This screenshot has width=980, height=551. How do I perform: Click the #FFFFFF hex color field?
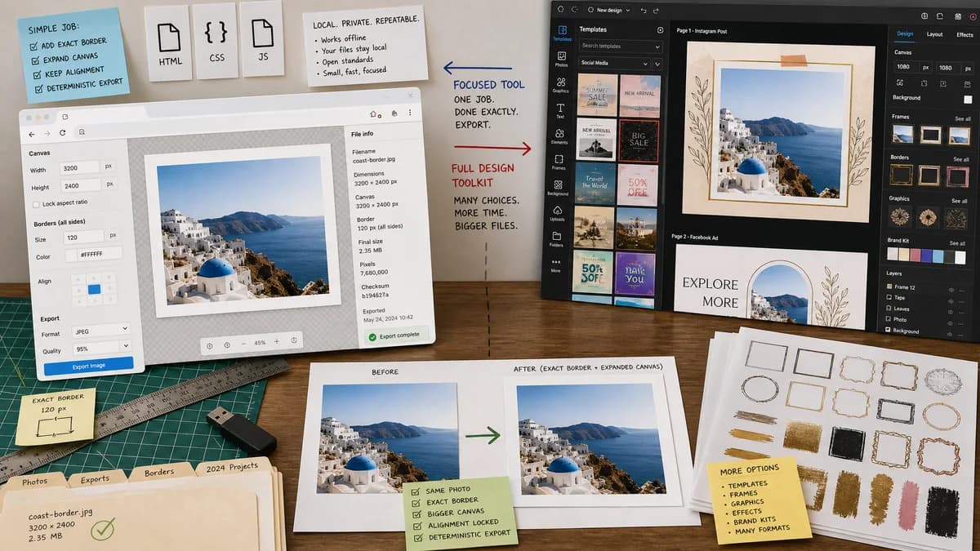pyautogui.click(x=99, y=255)
